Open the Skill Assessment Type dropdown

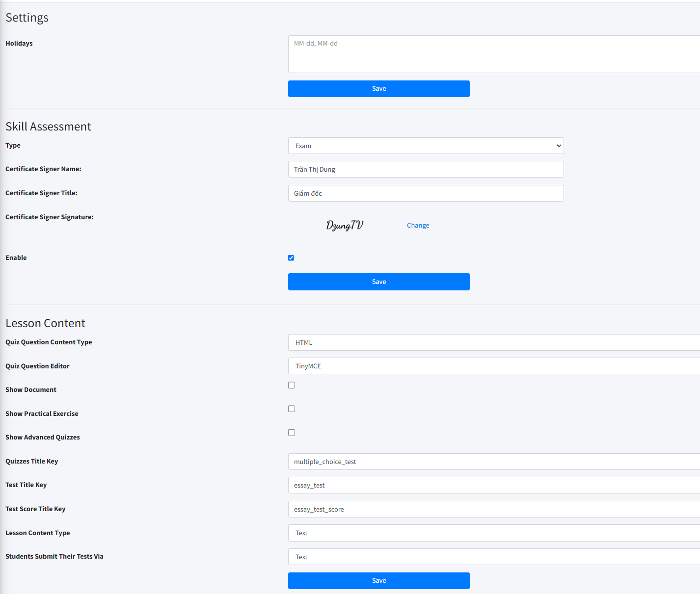click(426, 146)
